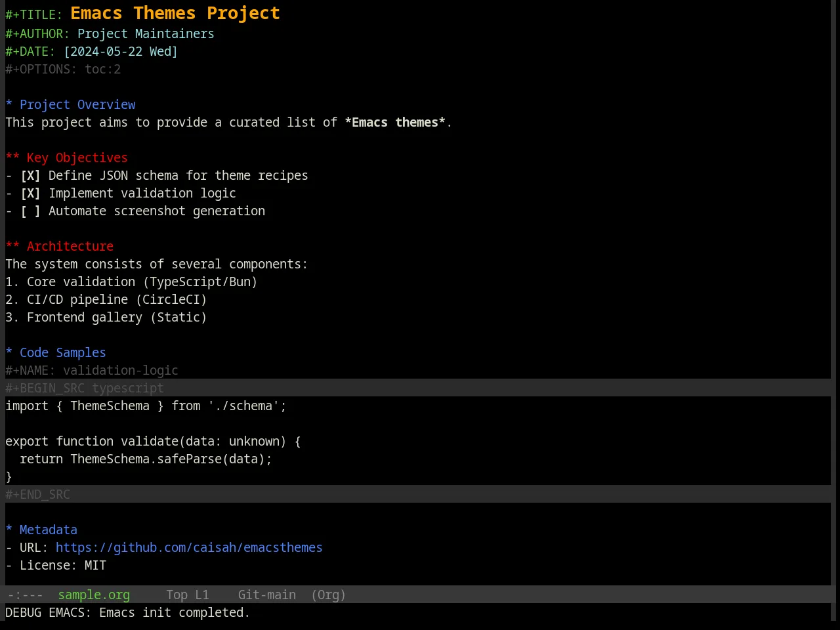Screen dimensions: 840x630
Task: Click the 'Emacs Themes Project' title text
Action: tap(175, 13)
